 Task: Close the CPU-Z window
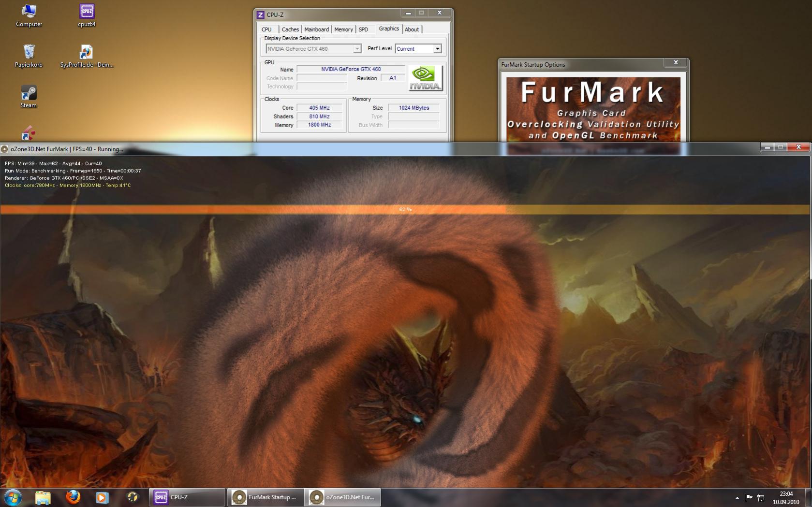[x=440, y=13]
